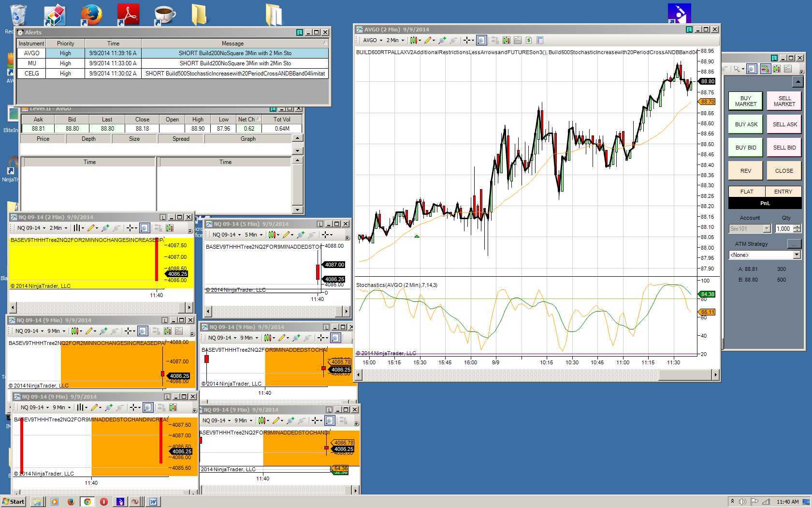Open chart style icon in AVGO chart toolbar
Image resolution: width=812 pixels, height=508 pixels.
tap(413, 40)
